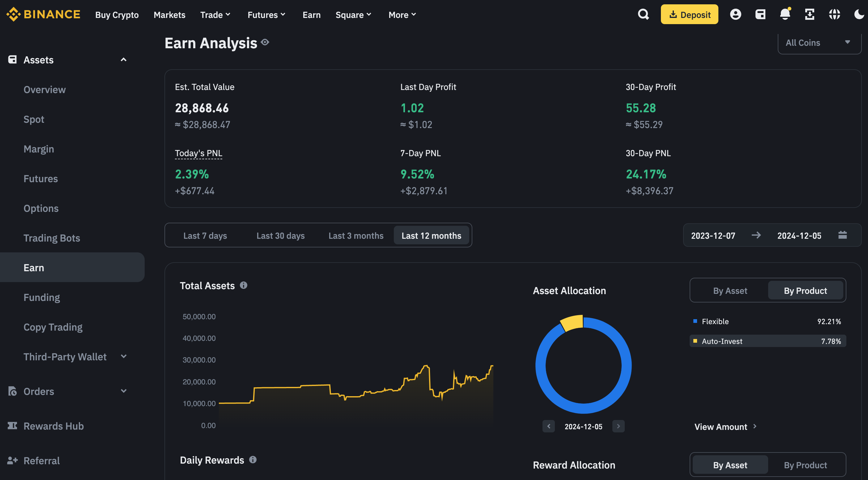Click the globe language icon
The image size is (868, 480).
coord(834,15)
